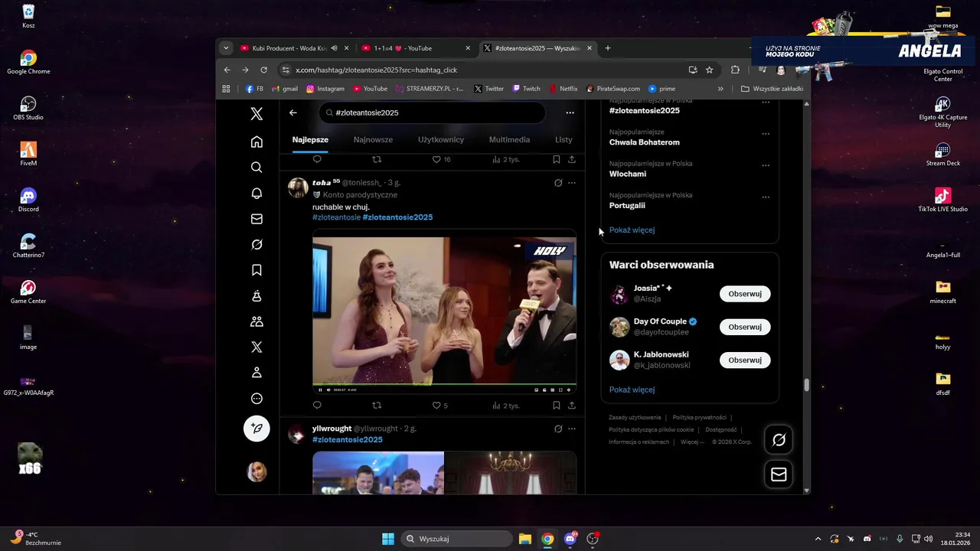
Task: Open options for Chwała Bohaterom trend
Action: [x=766, y=134]
